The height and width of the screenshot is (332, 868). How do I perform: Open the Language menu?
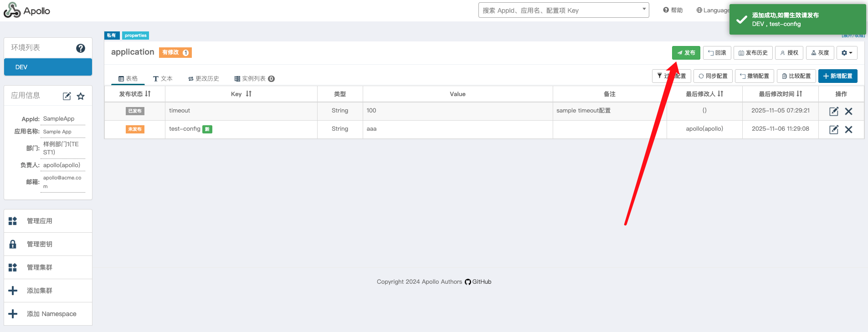point(713,10)
